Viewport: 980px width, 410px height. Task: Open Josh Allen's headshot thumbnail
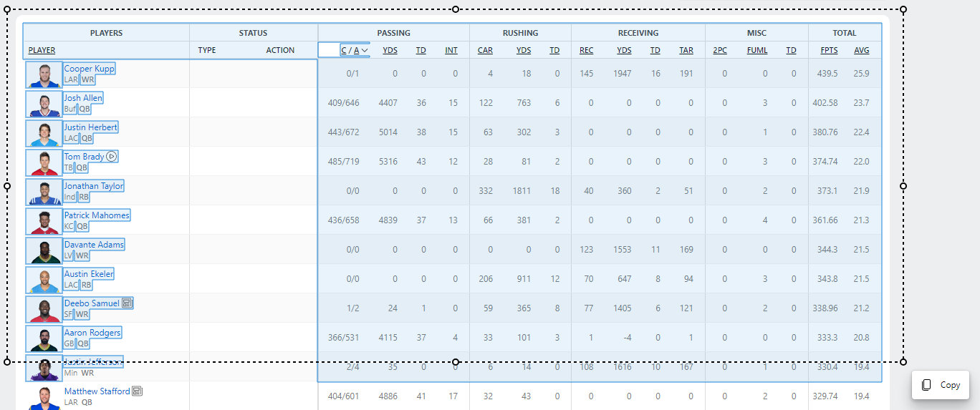click(44, 104)
